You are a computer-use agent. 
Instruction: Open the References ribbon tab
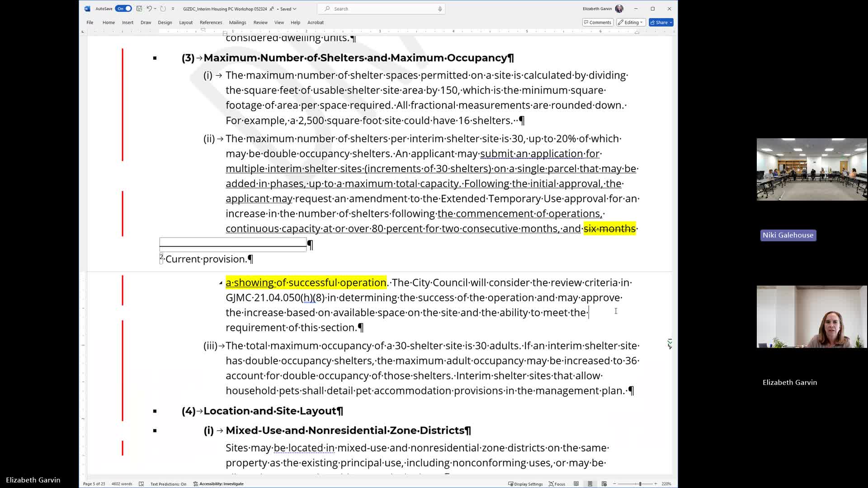(x=211, y=22)
